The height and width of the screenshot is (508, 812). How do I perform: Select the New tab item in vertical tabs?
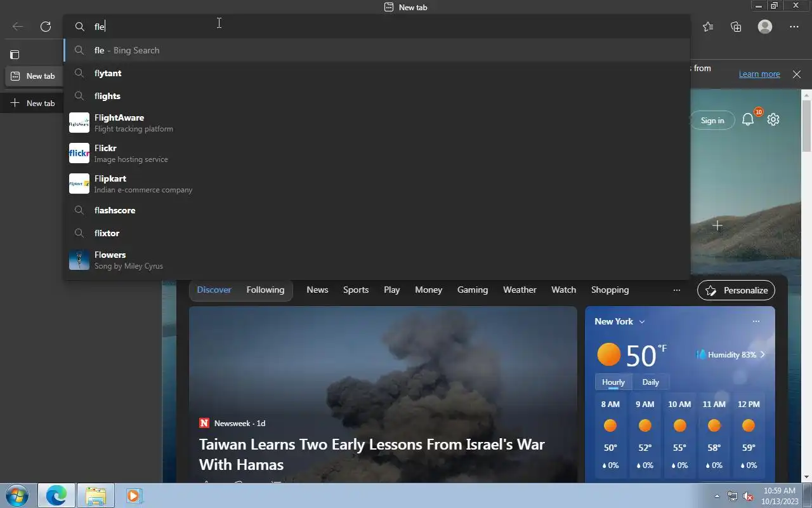pyautogui.click(x=33, y=76)
